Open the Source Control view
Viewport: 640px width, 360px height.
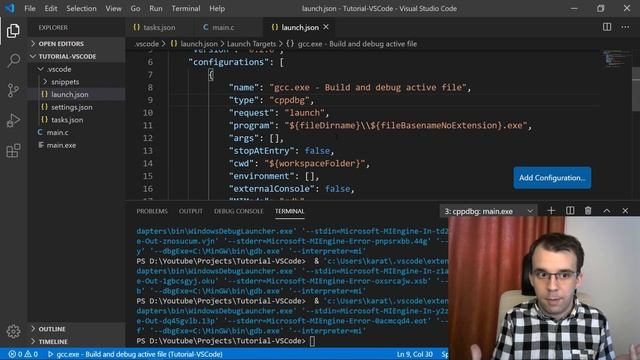point(13,90)
